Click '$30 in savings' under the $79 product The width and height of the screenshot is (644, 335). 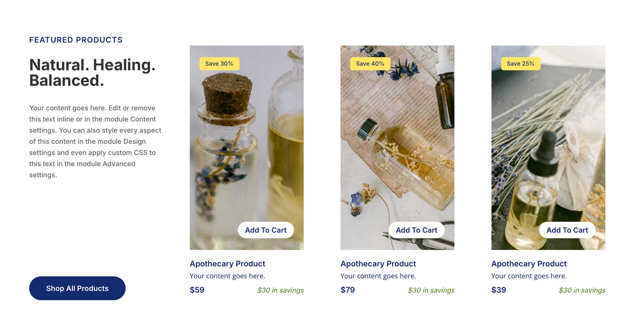431,290
